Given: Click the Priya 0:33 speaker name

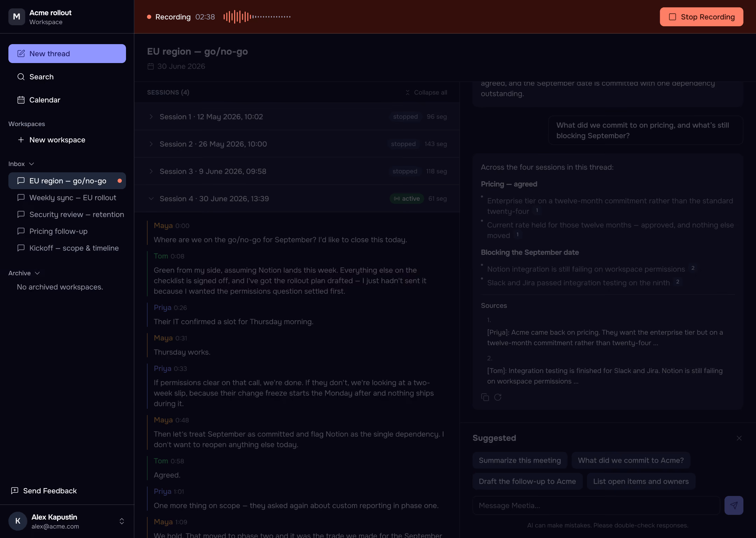Looking at the screenshot, I should coord(163,368).
